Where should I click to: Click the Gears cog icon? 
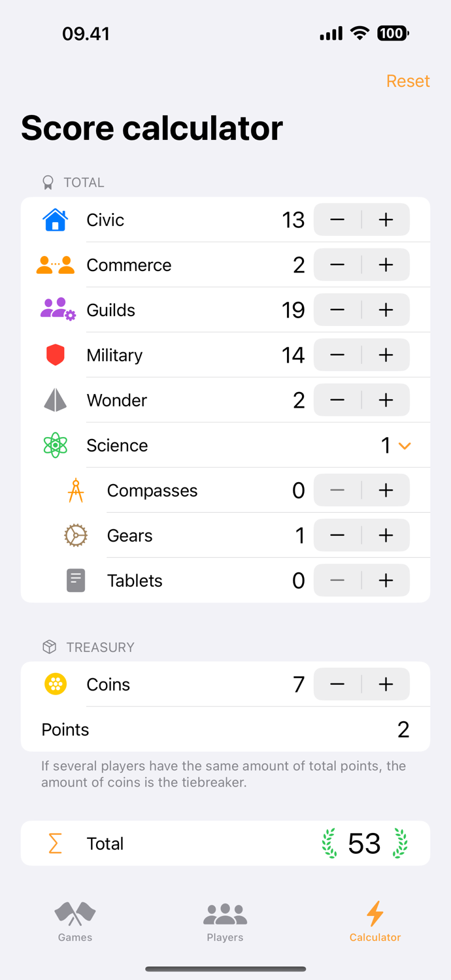(x=76, y=535)
